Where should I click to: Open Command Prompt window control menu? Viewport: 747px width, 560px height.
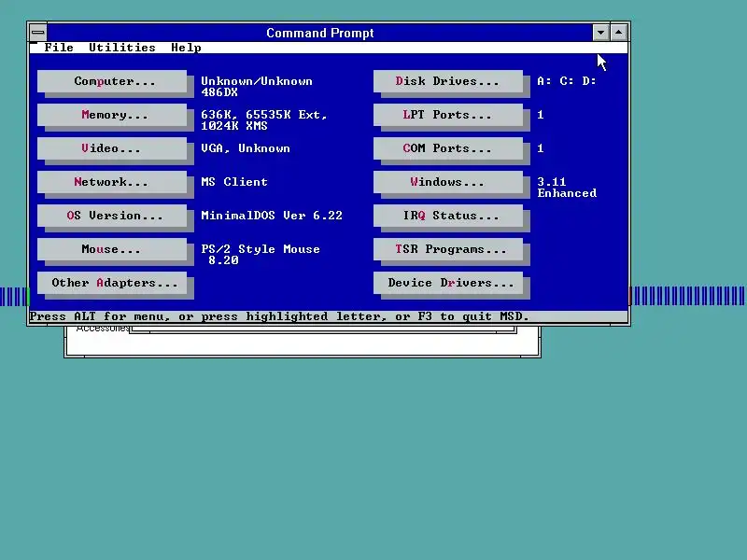[x=38, y=33]
